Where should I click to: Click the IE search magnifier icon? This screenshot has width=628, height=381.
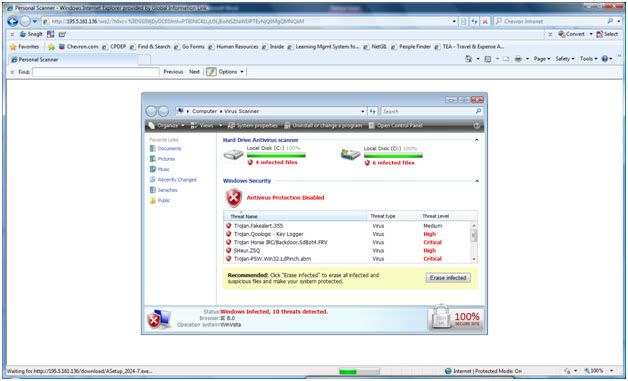point(610,21)
